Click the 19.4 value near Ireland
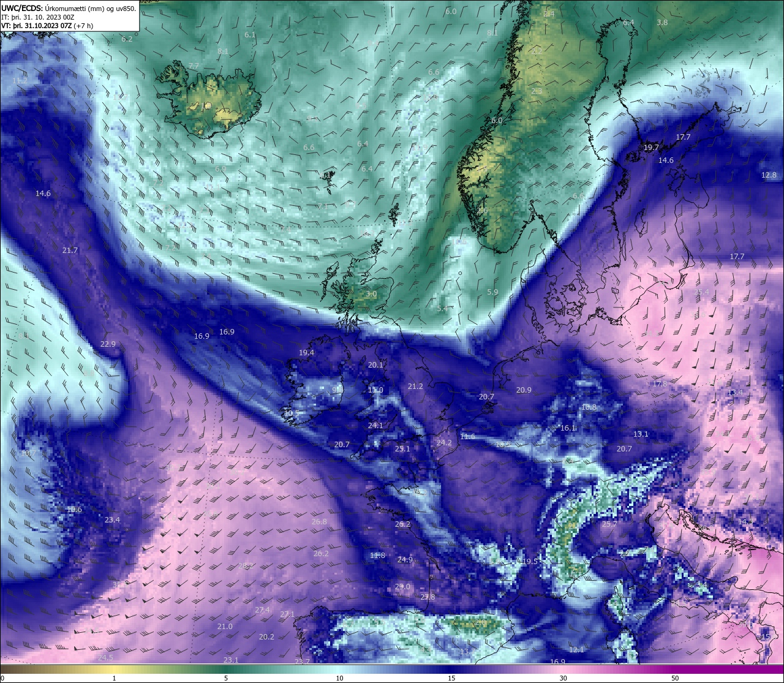This screenshot has width=784, height=683. 307,353
